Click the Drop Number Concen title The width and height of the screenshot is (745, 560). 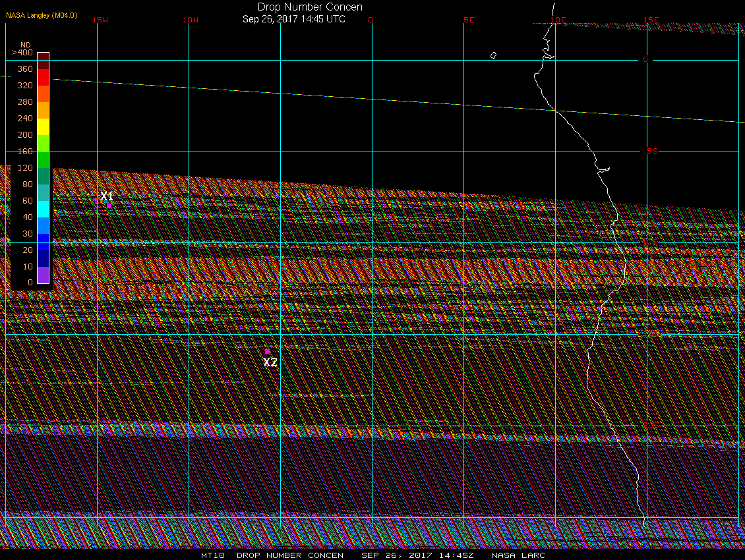pyautogui.click(x=310, y=7)
